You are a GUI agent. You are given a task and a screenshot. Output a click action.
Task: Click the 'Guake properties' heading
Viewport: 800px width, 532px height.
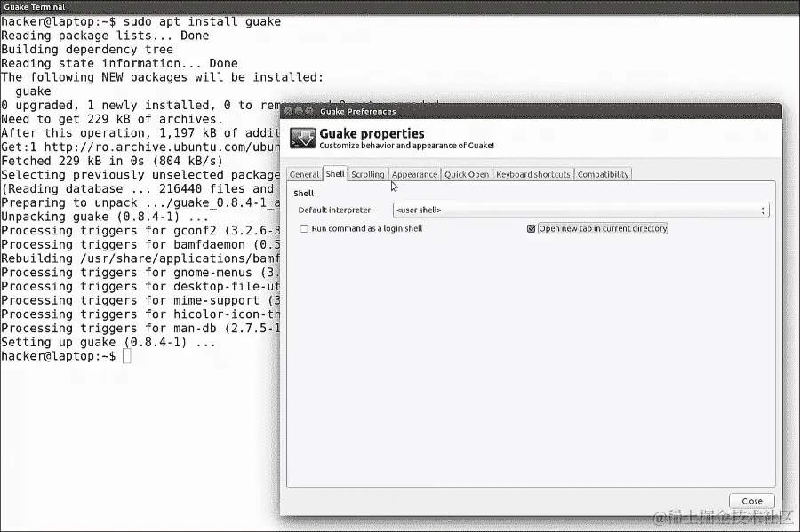pos(372,133)
